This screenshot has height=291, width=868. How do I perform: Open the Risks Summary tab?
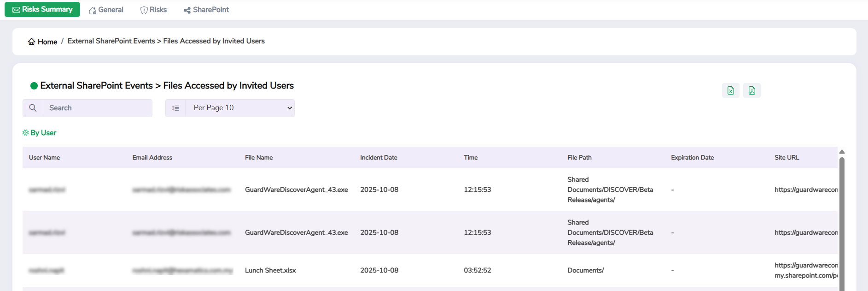42,10
